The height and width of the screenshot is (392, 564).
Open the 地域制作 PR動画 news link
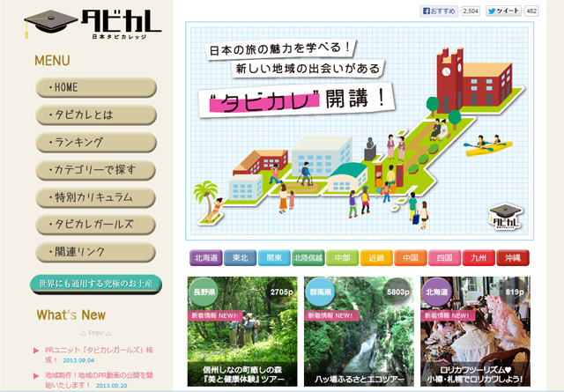pyautogui.click(x=99, y=380)
